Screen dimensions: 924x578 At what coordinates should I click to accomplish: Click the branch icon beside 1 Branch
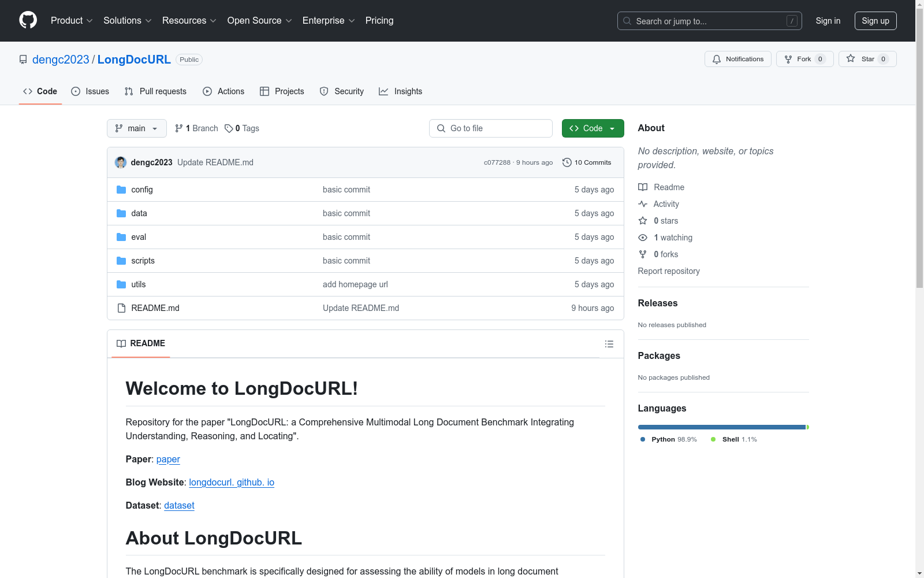pyautogui.click(x=179, y=128)
